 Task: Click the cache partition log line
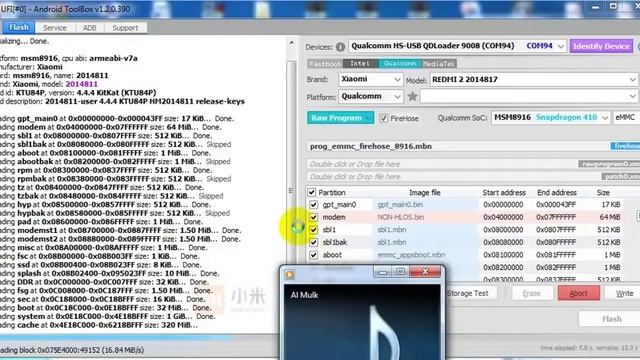pyautogui.click(x=99, y=325)
